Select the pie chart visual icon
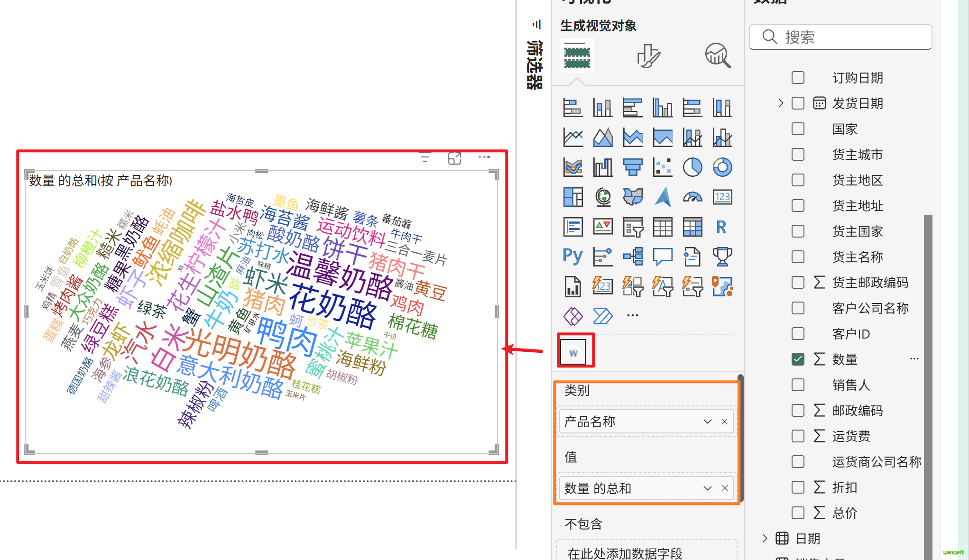 [692, 167]
